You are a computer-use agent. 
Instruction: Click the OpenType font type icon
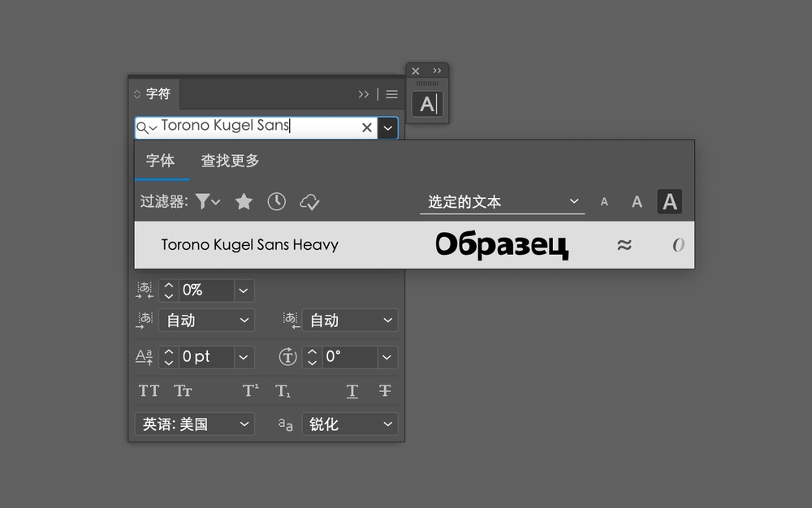[678, 245]
